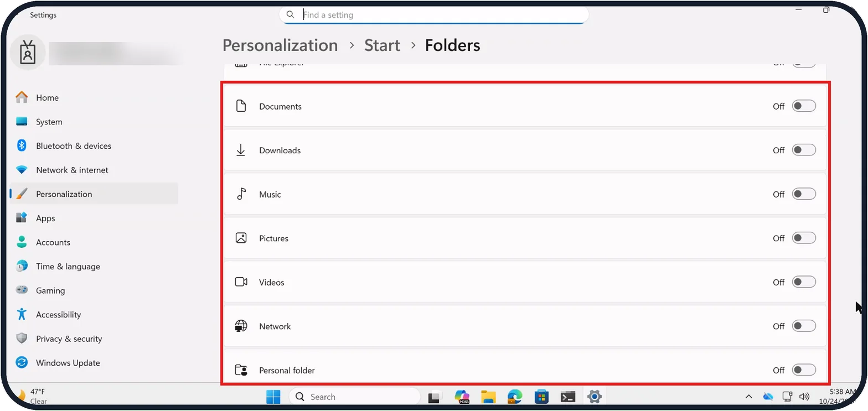
Task: Navigate to Personalization breadcrumb link
Action: pos(280,45)
